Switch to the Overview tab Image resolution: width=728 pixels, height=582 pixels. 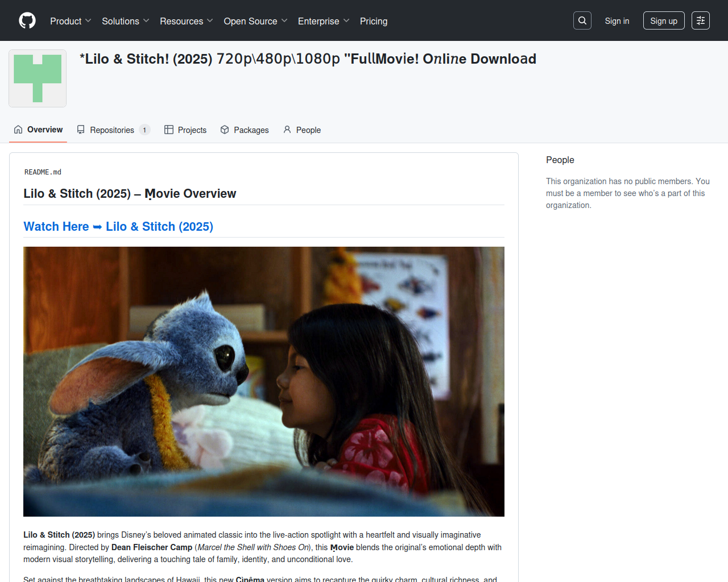click(38, 130)
